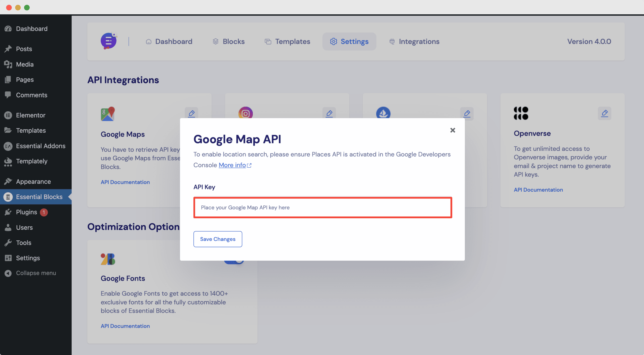Click the API Key input field

(x=322, y=207)
